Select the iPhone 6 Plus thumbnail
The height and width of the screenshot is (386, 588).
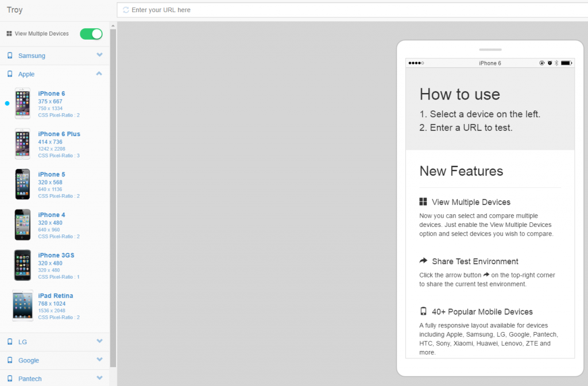click(22, 144)
